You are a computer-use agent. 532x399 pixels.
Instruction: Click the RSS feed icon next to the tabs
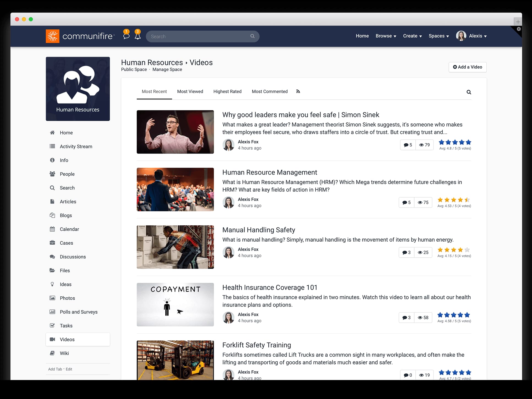point(298,91)
